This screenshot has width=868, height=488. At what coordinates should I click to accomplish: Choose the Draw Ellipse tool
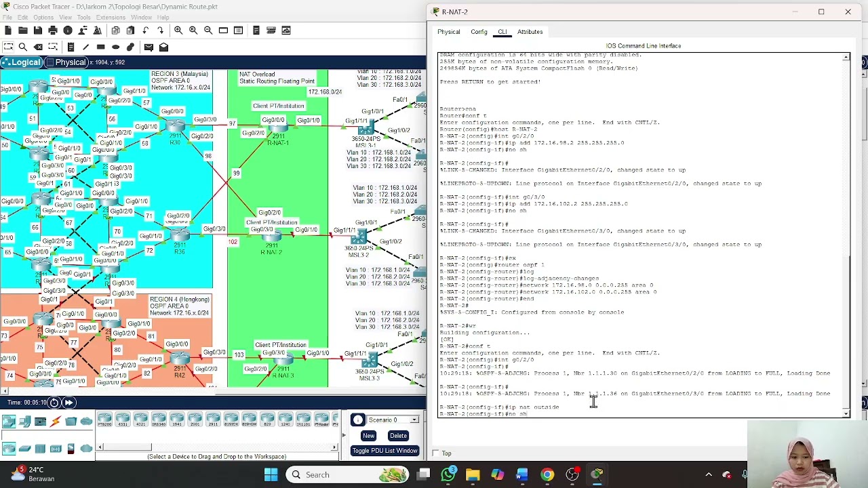(x=115, y=47)
